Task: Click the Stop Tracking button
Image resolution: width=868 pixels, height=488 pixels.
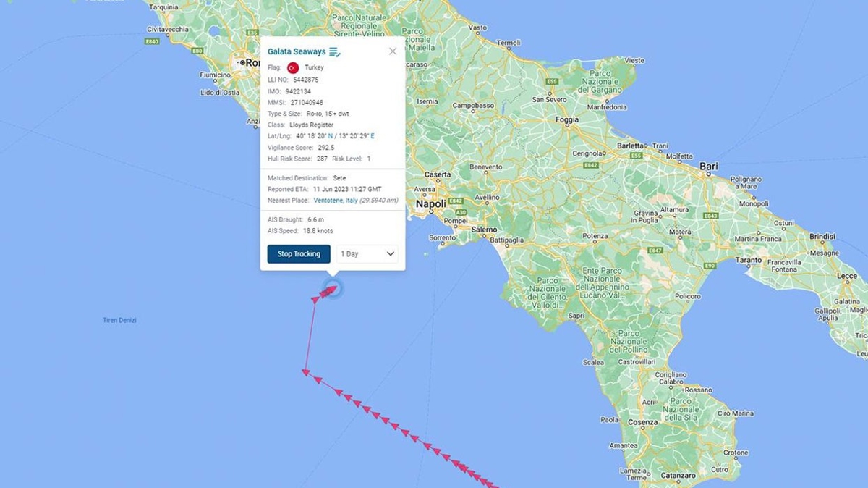Action: tap(299, 254)
